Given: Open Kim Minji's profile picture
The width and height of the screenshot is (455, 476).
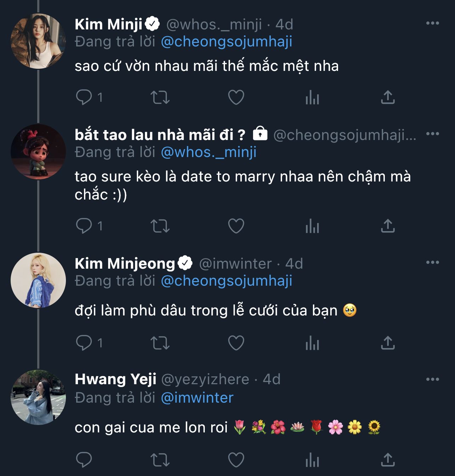Looking at the screenshot, I should [38, 41].
